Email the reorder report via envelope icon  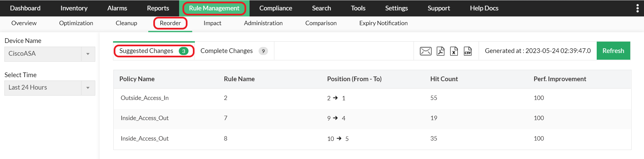click(426, 51)
